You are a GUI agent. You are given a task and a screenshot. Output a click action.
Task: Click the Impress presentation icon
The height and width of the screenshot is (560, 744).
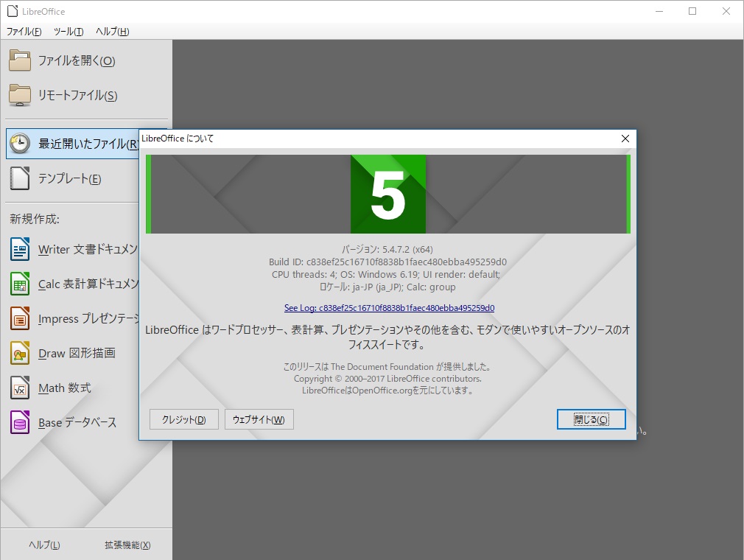pos(20,318)
